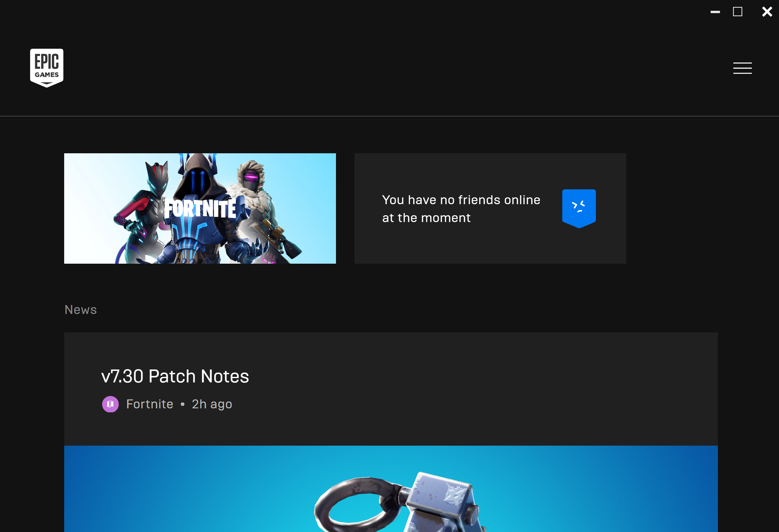Click the News section heading
The image size is (779, 532).
point(81,310)
